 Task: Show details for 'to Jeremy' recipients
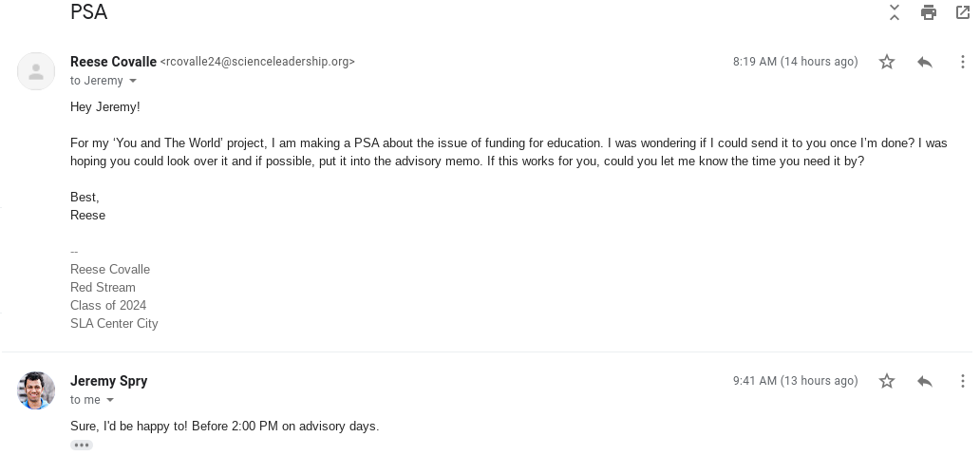click(x=133, y=82)
